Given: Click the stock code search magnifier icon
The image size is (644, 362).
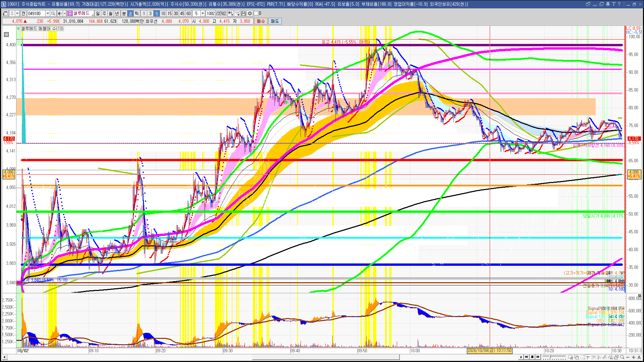Looking at the screenshot, I should pos(53,13).
